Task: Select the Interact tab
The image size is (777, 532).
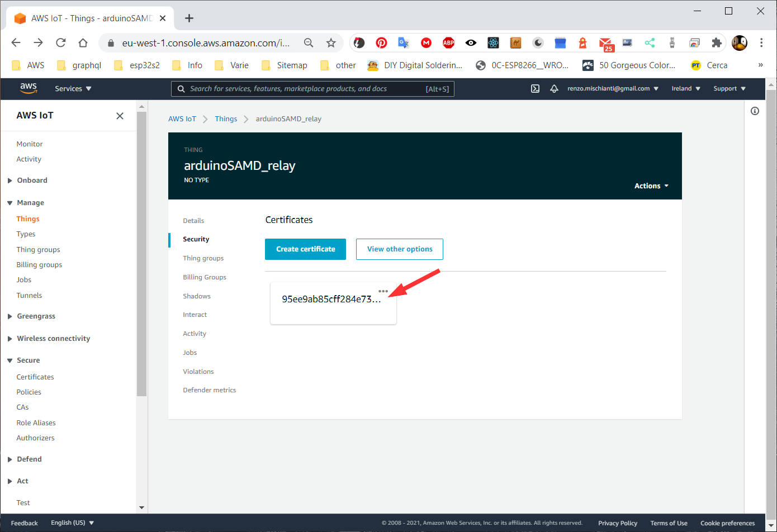Action: click(x=195, y=315)
